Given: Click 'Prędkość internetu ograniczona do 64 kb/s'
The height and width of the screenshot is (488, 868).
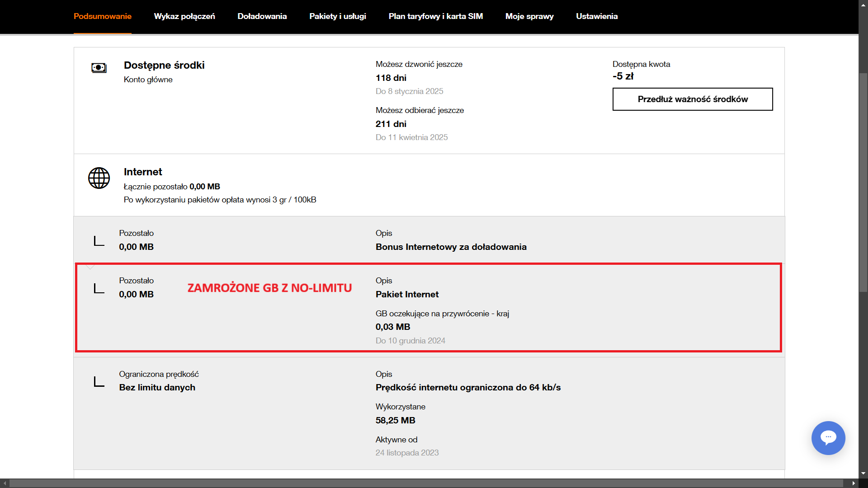Looking at the screenshot, I should click(468, 387).
